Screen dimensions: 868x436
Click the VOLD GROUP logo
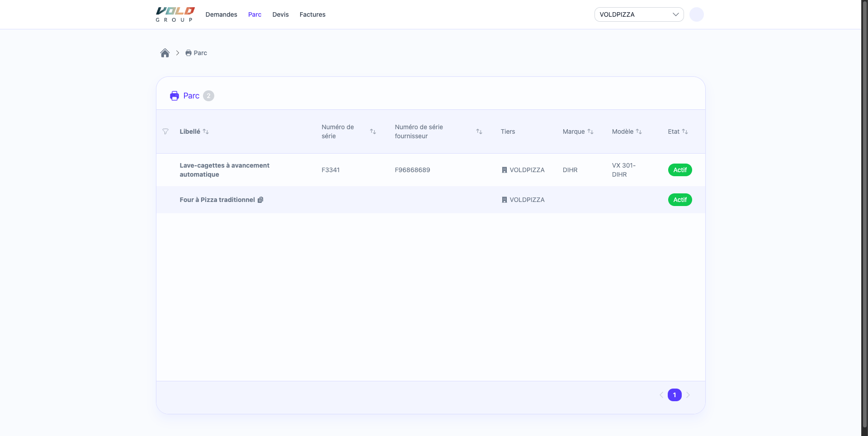(x=175, y=14)
